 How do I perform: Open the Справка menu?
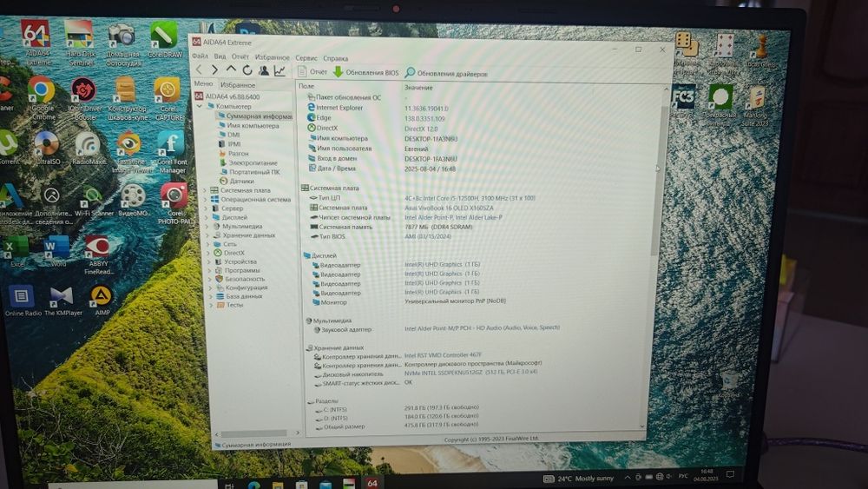click(335, 58)
